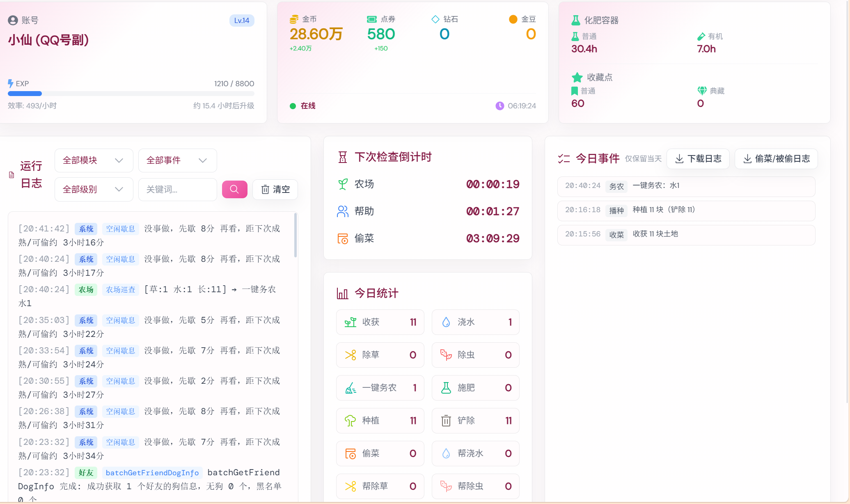Click the 农场巡查 tag in log
The width and height of the screenshot is (850, 504).
(x=121, y=290)
